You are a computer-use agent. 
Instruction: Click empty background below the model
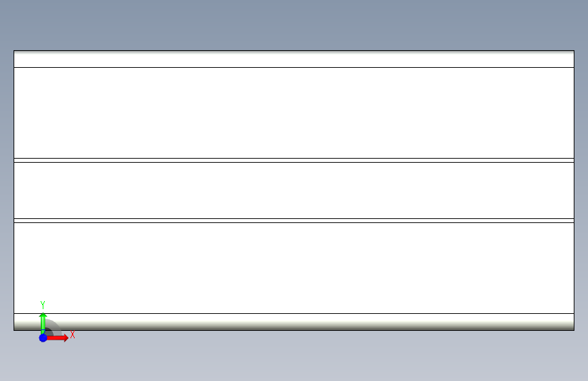[294, 356]
